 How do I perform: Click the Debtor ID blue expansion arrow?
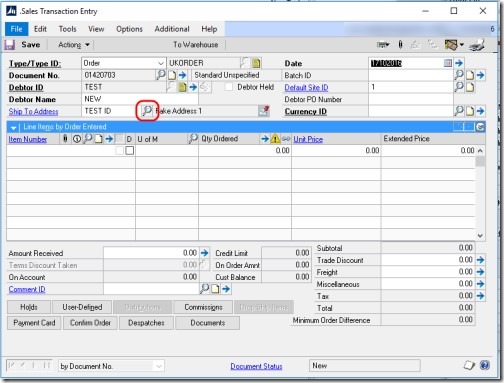coord(193,87)
